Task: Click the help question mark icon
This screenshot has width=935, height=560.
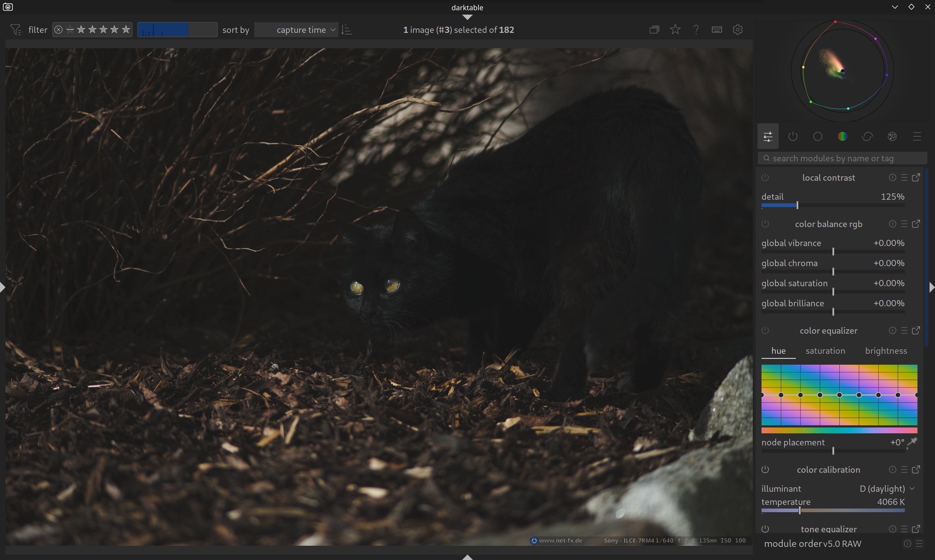Action: pyautogui.click(x=696, y=30)
